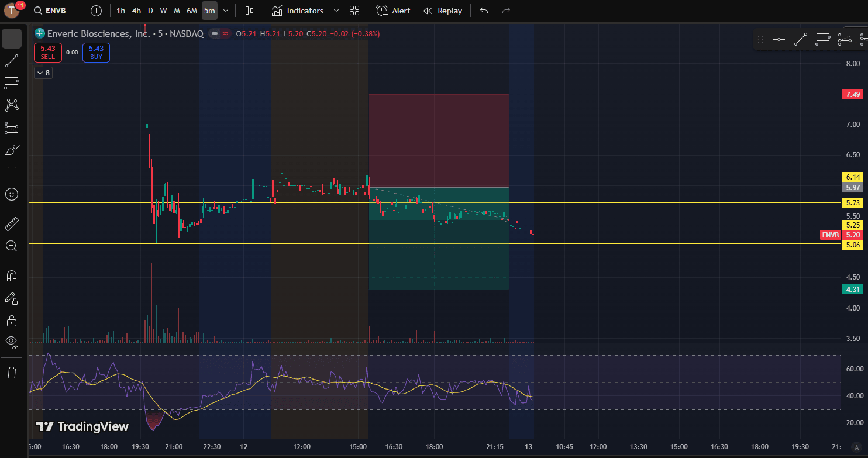Select the trend line tool in left sidebar
This screenshot has height=458, width=868.
coord(12,61)
